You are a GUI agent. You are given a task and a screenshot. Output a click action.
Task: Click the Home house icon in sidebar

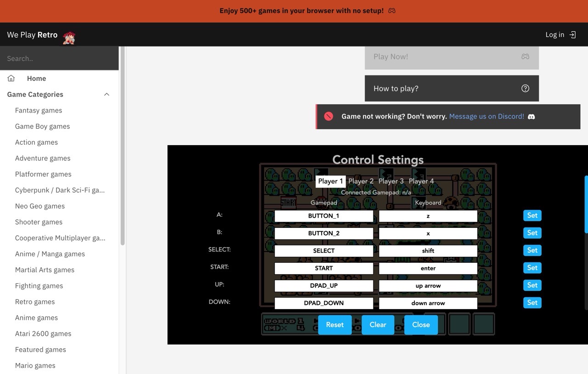(11, 78)
